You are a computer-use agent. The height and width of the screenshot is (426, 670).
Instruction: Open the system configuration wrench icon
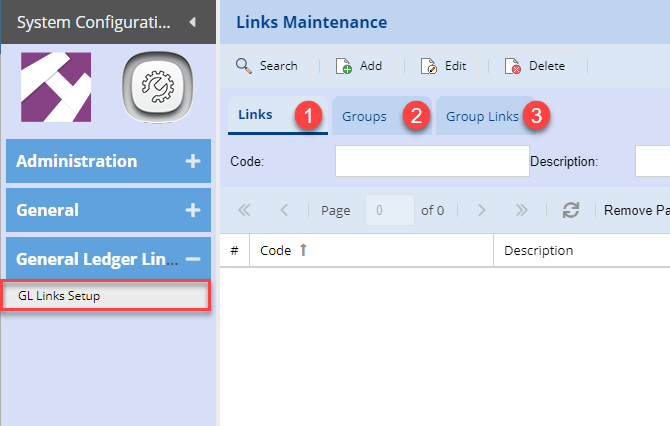tap(155, 88)
